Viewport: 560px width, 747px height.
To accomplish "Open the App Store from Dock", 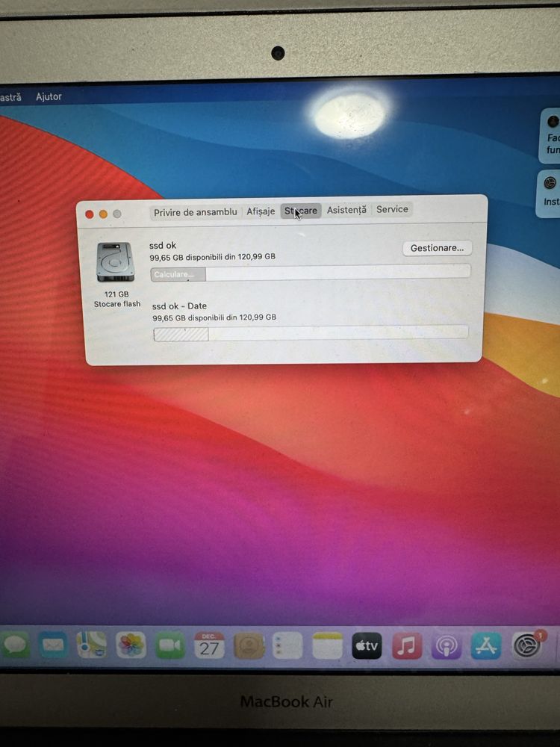I will tap(486, 646).
